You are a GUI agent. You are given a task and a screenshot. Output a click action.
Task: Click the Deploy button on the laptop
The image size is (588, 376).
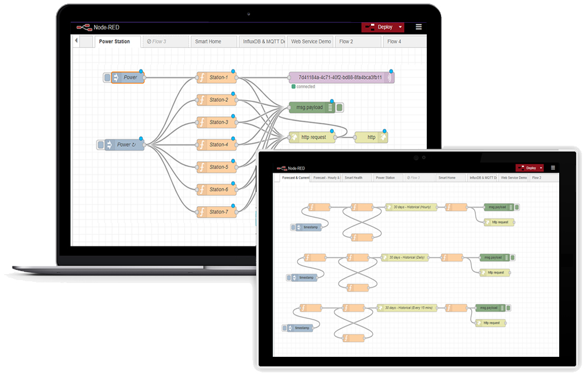coord(379,27)
